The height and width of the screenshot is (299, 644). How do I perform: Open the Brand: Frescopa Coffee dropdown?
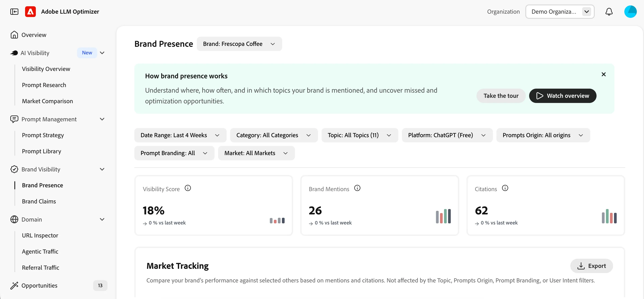click(239, 44)
